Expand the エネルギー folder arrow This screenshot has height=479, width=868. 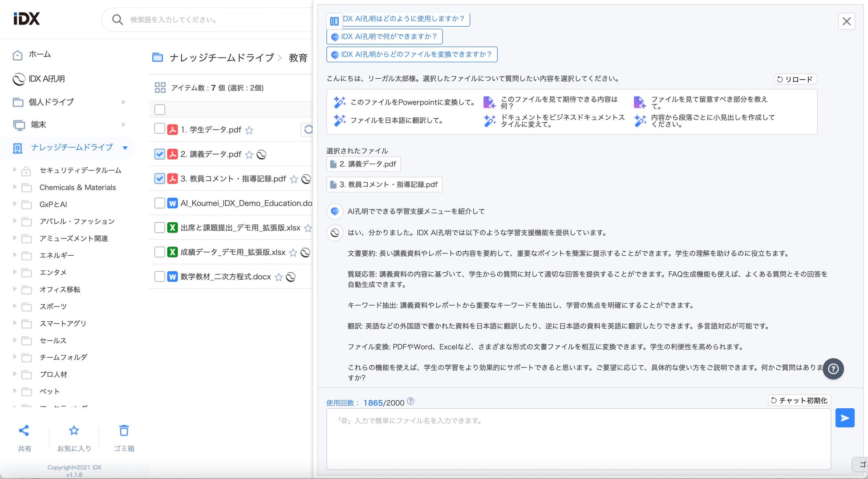coord(15,255)
